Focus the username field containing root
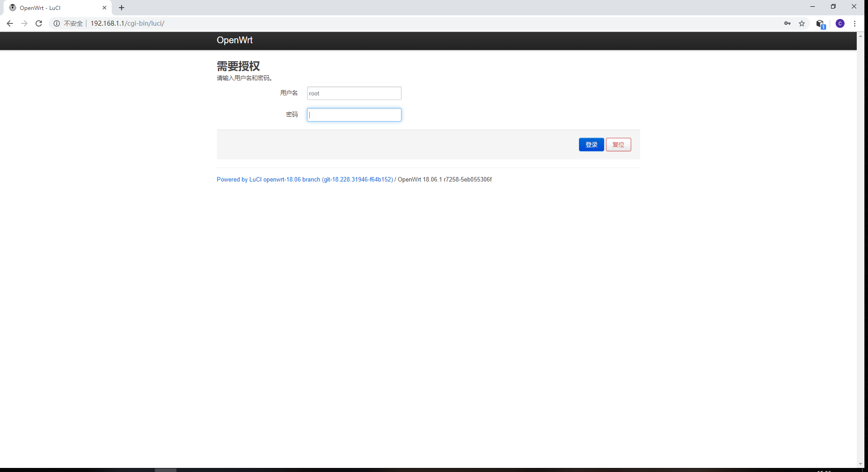Screen dimensions: 868x472 354,93
